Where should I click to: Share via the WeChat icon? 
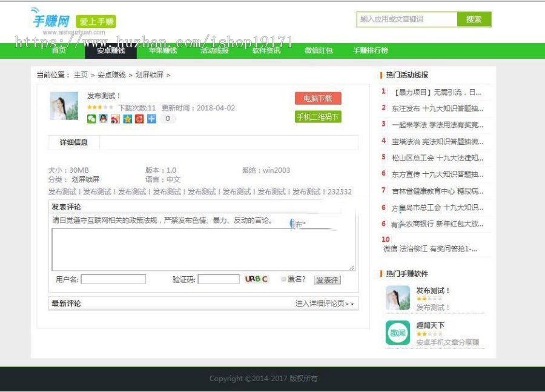(x=92, y=119)
